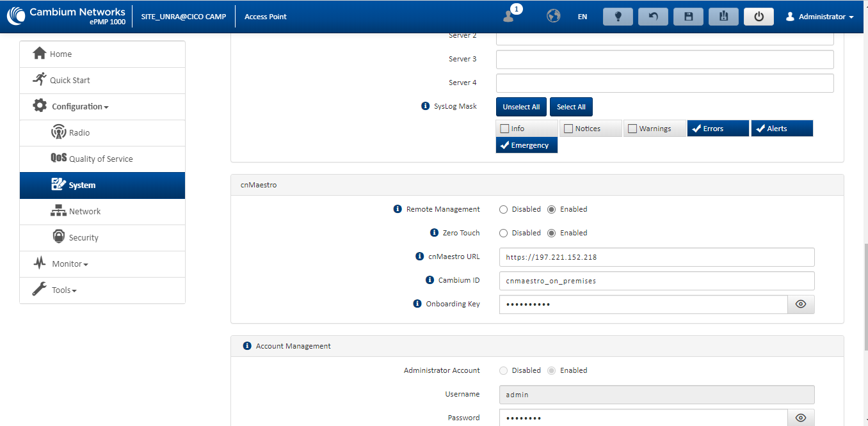Image resolution: width=868 pixels, height=426 pixels.
Task: Click the undo arrow icon button
Action: coord(654,17)
